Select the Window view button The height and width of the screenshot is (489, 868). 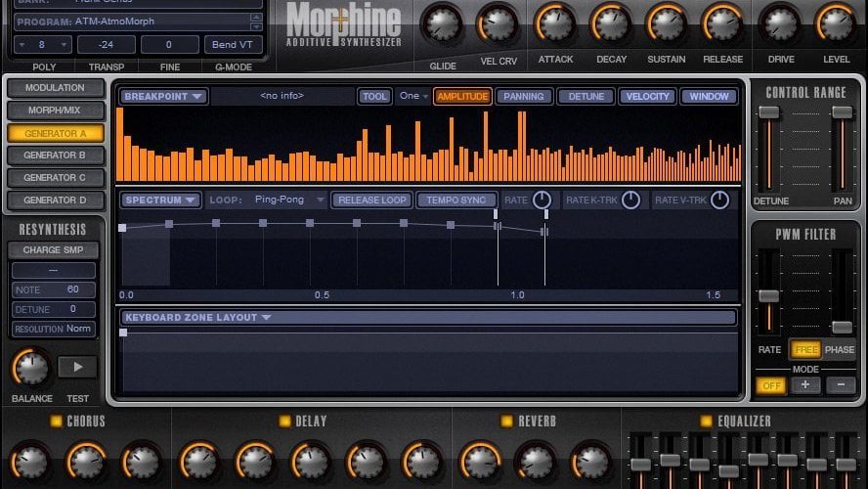(709, 97)
